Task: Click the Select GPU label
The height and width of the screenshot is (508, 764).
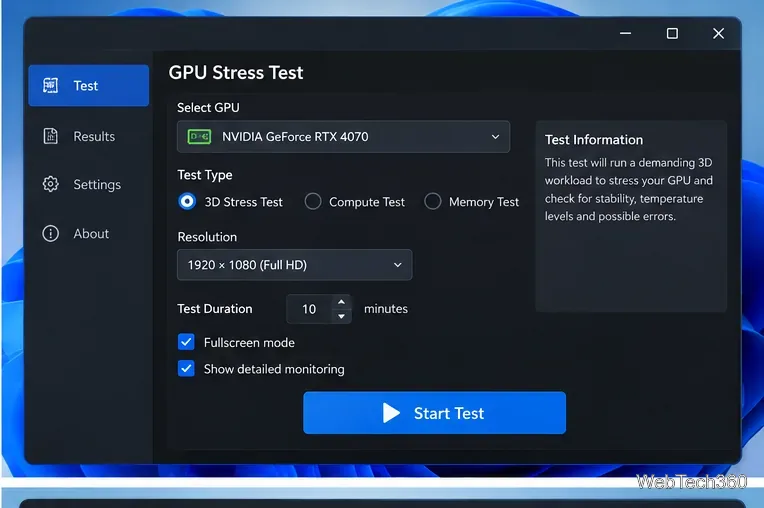Action: 208,108
